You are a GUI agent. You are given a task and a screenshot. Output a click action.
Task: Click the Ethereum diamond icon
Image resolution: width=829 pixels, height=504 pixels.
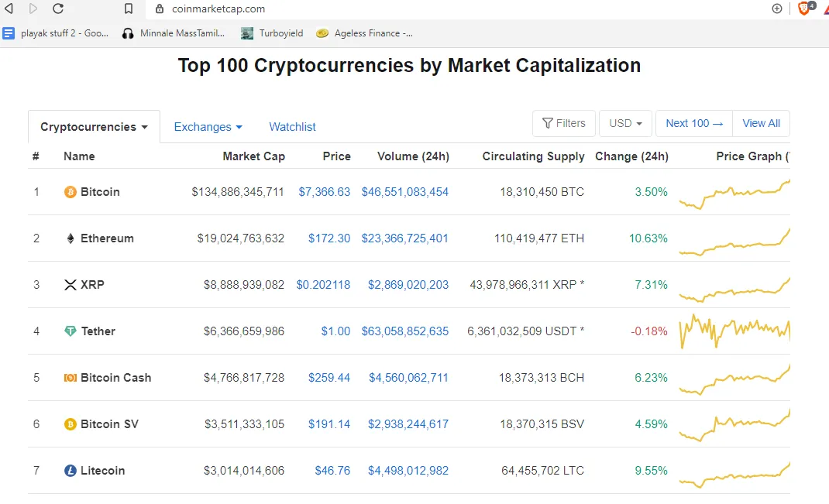tap(71, 238)
